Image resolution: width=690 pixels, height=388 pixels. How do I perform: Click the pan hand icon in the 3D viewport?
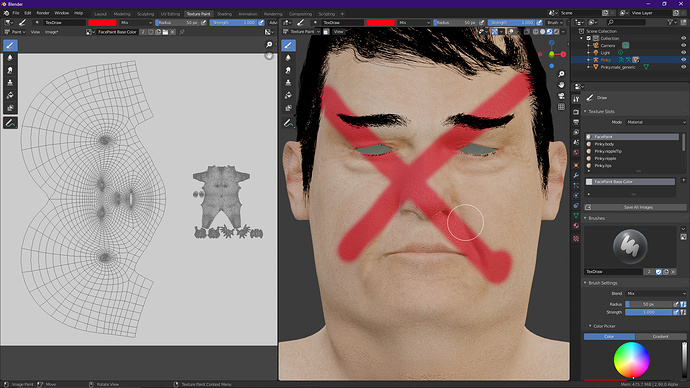(561, 85)
